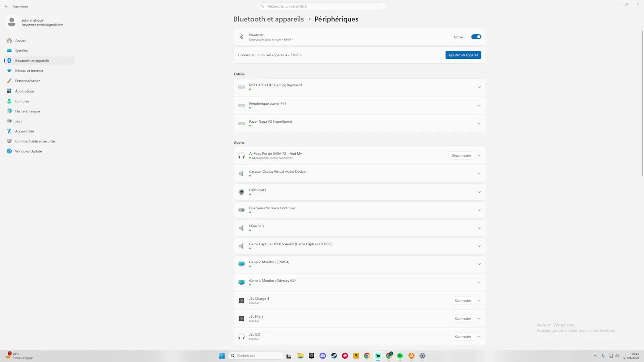
Task: Open the Système settings section
Action: coord(39,51)
